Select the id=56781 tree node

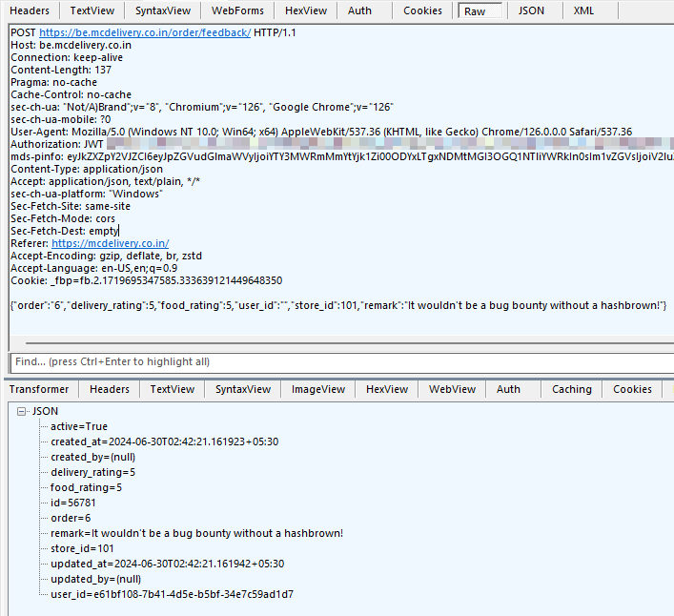pos(73,503)
